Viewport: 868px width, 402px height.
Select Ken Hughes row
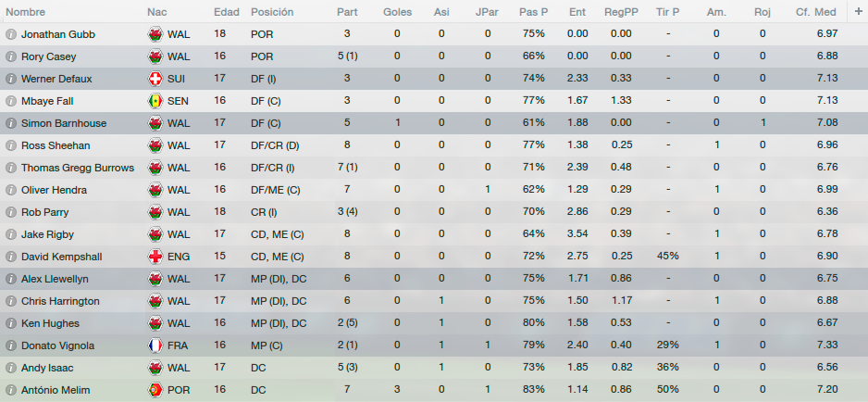[x=434, y=323]
